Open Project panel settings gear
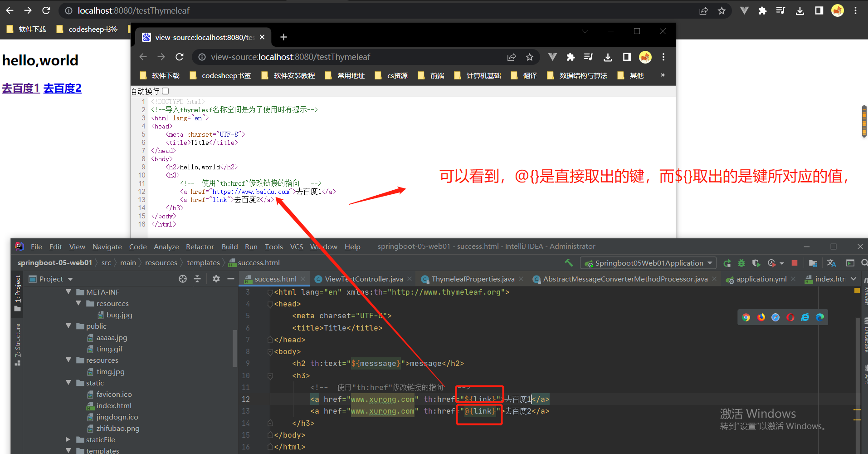The height and width of the screenshot is (454, 868). 216,279
